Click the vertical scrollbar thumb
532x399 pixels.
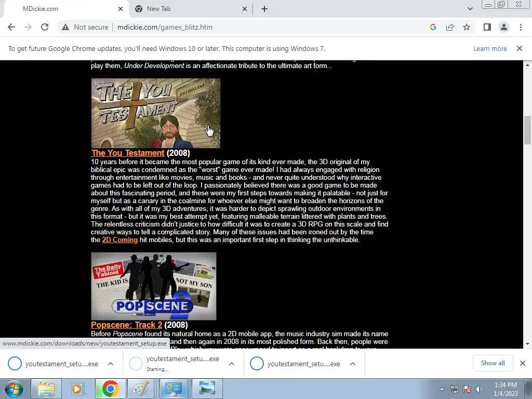pos(528,130)
